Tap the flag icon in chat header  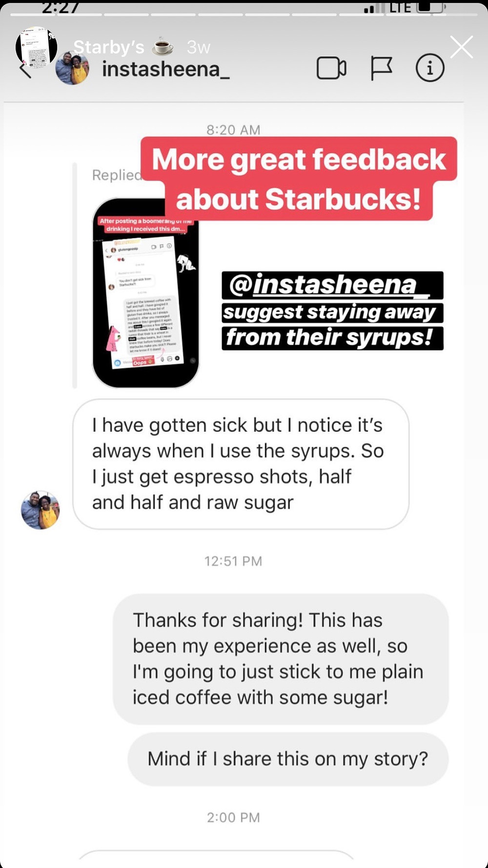[381, 68]
